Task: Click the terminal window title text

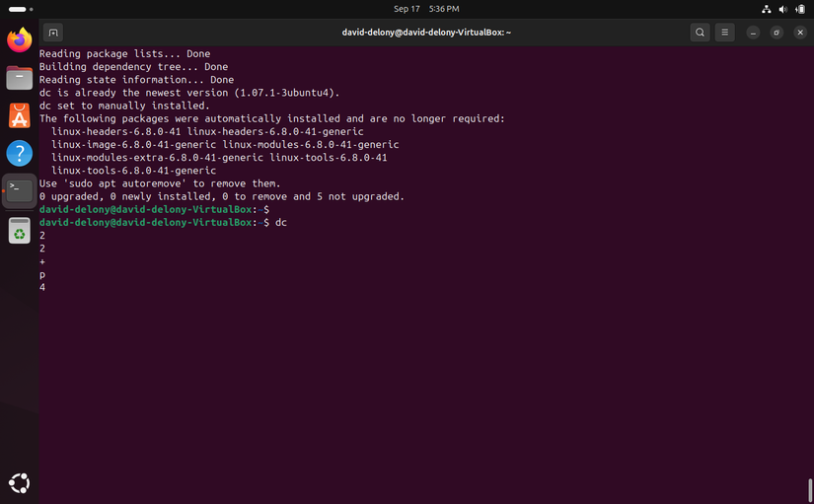Action: pyautogui.click(x=426, y=33)
